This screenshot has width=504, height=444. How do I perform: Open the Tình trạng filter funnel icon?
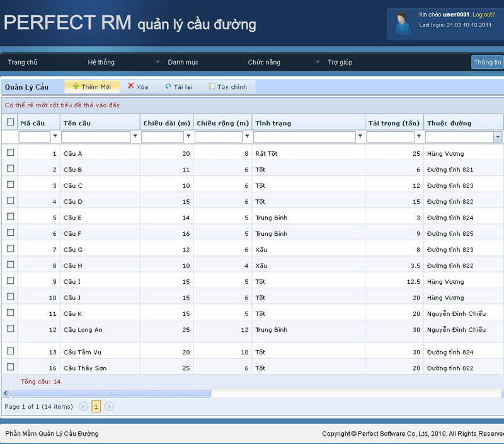[360, 136]
